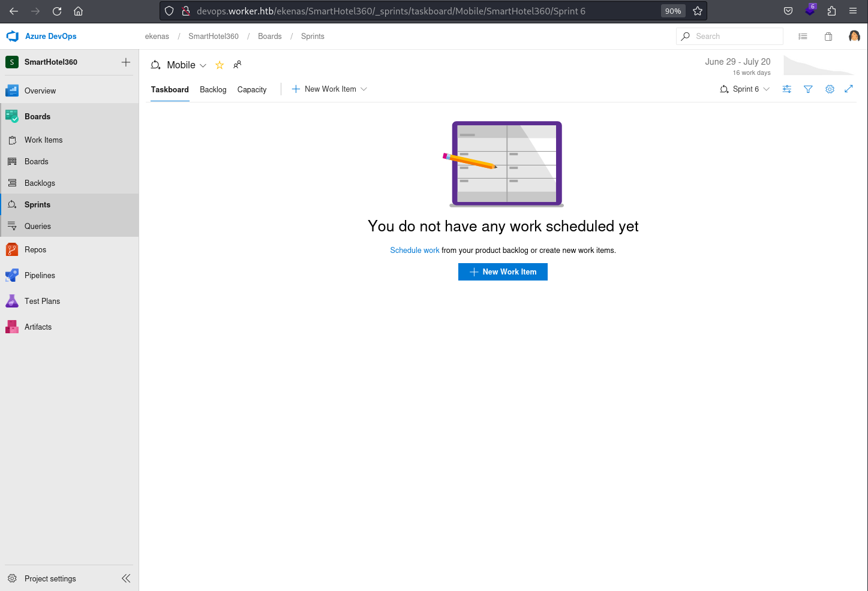Favorite the Mobile team with star

pos(220,65)
